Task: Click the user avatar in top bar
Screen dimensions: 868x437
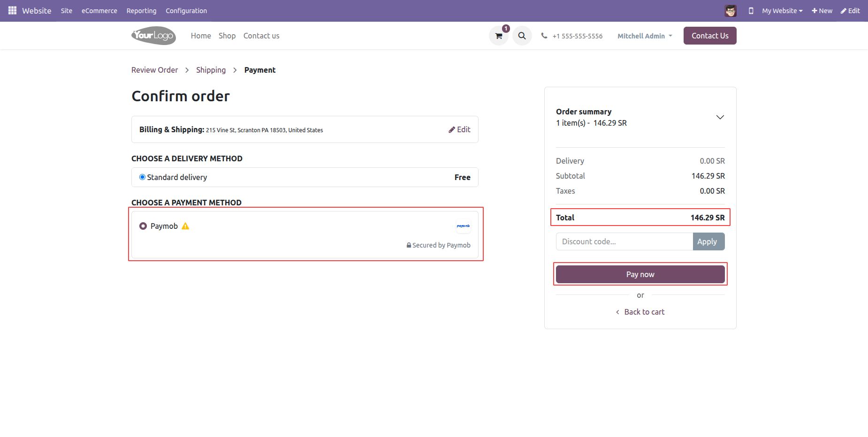Action: pos(730,11)
